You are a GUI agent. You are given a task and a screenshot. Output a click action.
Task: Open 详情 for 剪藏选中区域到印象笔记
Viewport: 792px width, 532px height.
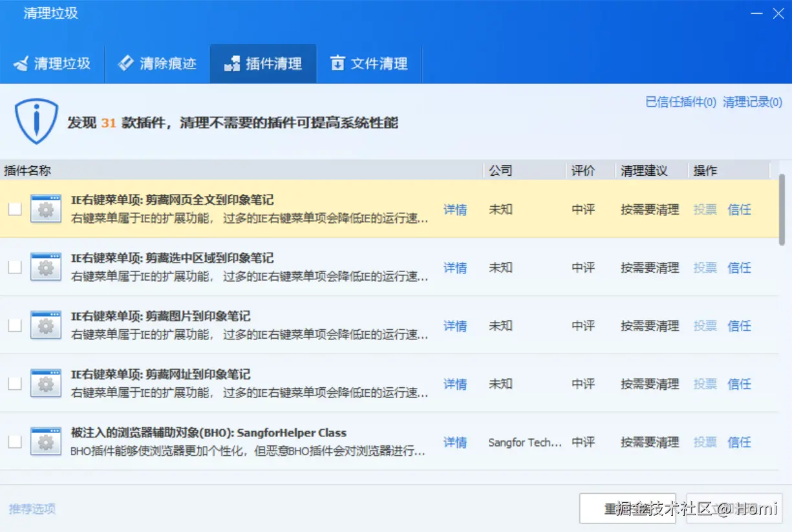click(x=455, y=268)
